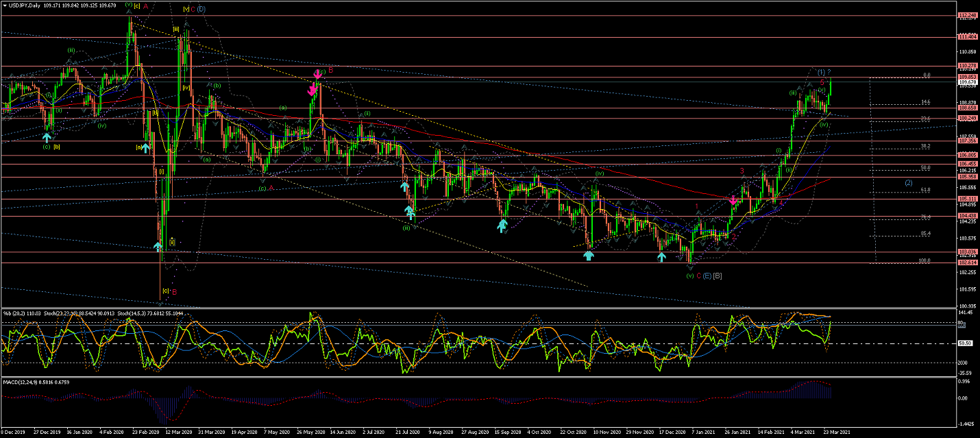980x438 pixels.
Task: Select the blue (D) wave label
Action: coord(201,9)
